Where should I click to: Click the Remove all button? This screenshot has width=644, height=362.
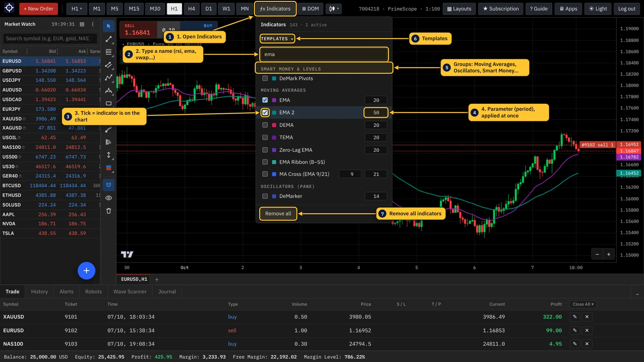[x=278, y=214]
